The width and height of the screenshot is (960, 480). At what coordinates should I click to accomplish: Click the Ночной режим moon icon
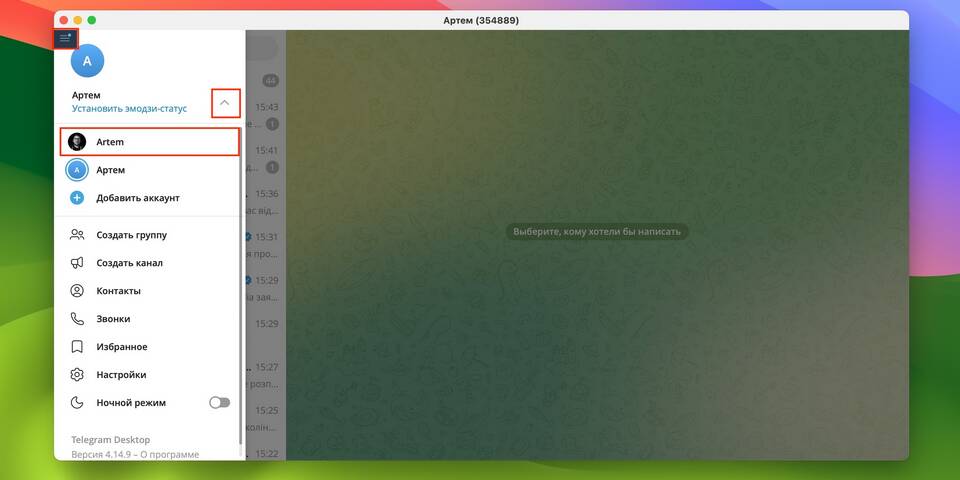[77, 403]
